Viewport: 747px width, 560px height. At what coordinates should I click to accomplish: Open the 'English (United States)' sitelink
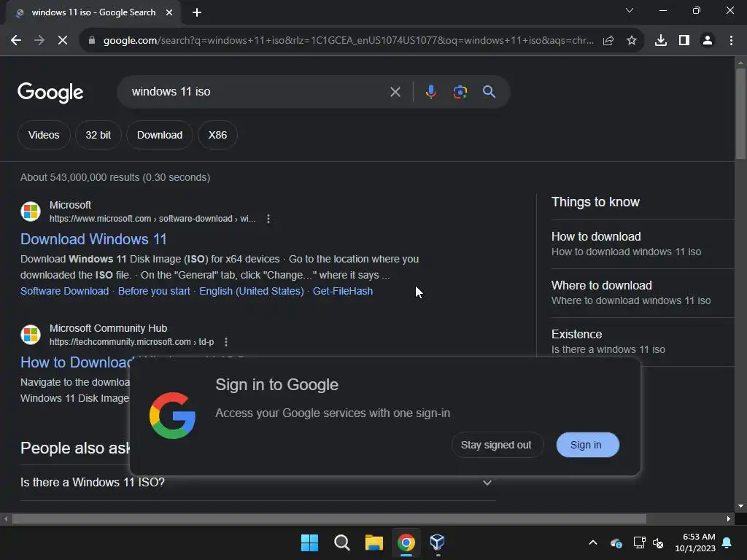point(252,291)
